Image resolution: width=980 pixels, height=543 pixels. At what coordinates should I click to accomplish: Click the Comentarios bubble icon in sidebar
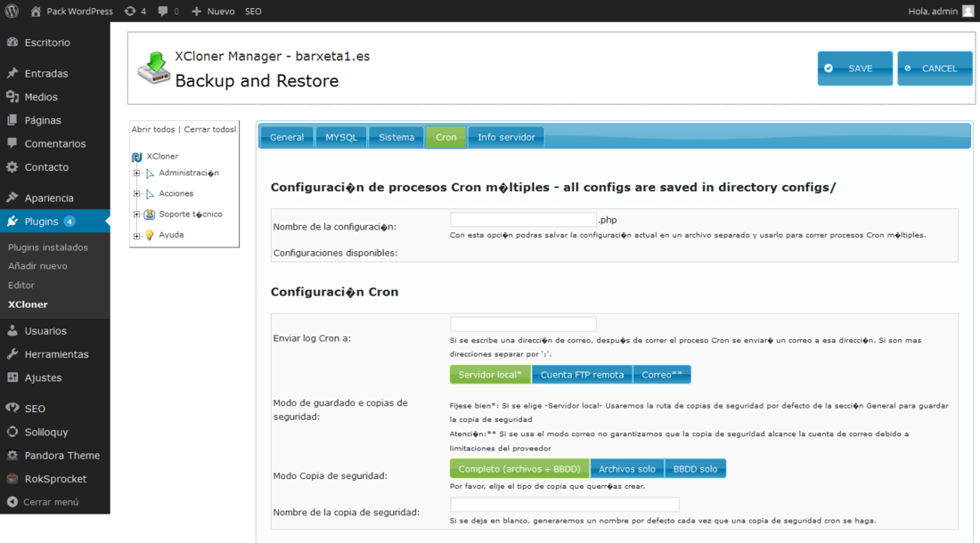pos(12,143)
